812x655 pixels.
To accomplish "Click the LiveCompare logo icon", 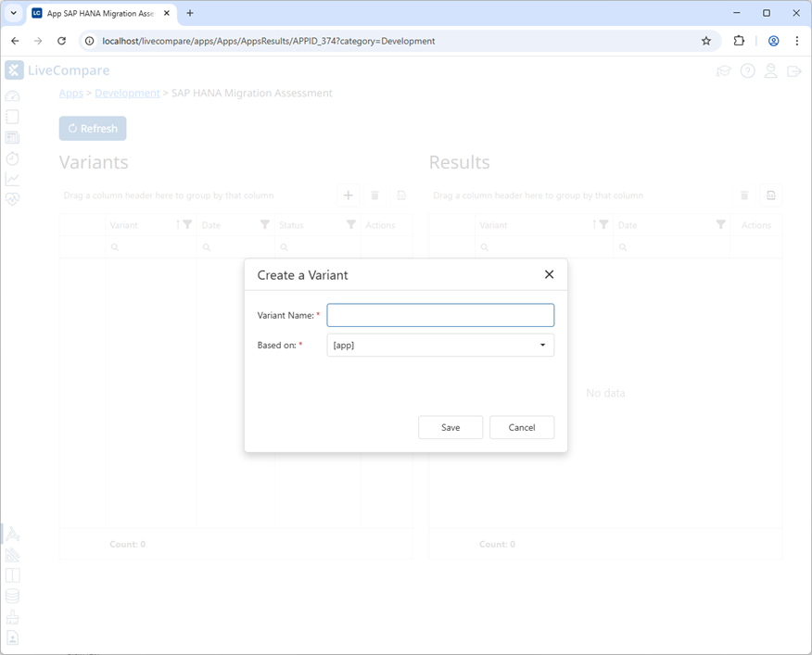I will (x=15, y=70).
